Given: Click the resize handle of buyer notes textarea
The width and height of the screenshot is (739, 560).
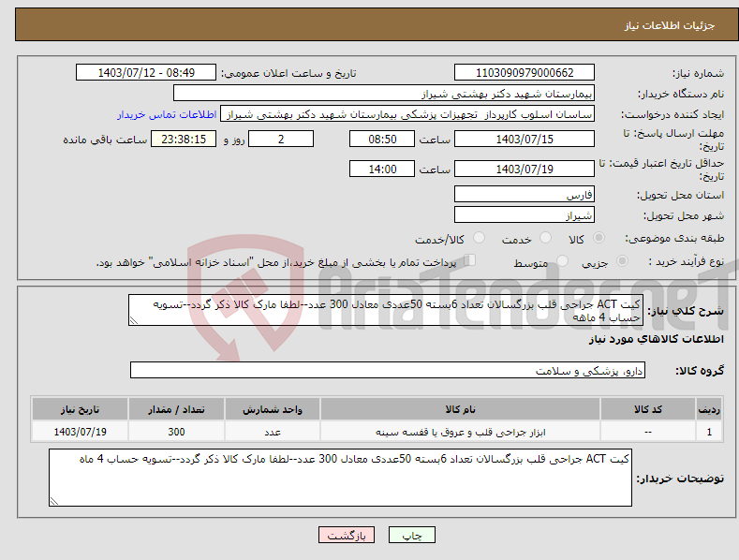Looking at the screenshot, I should click(54, 501).
